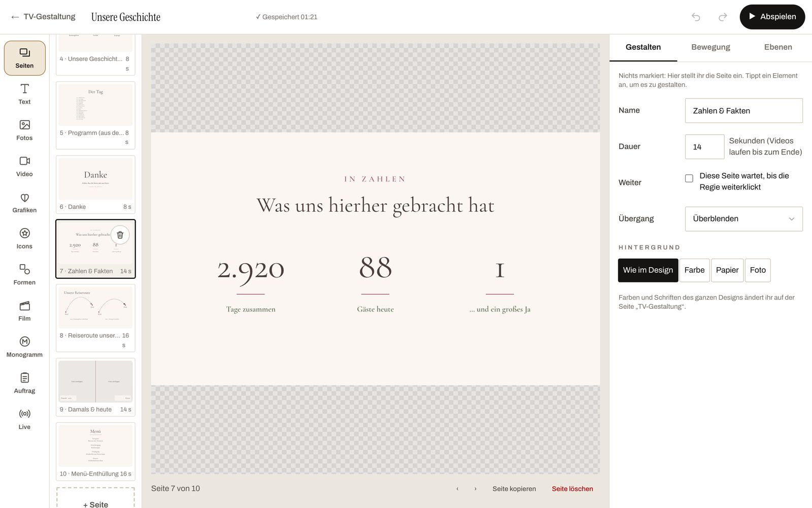Select 'Papier' background option
812x508 pixels.
click(727, 270)
